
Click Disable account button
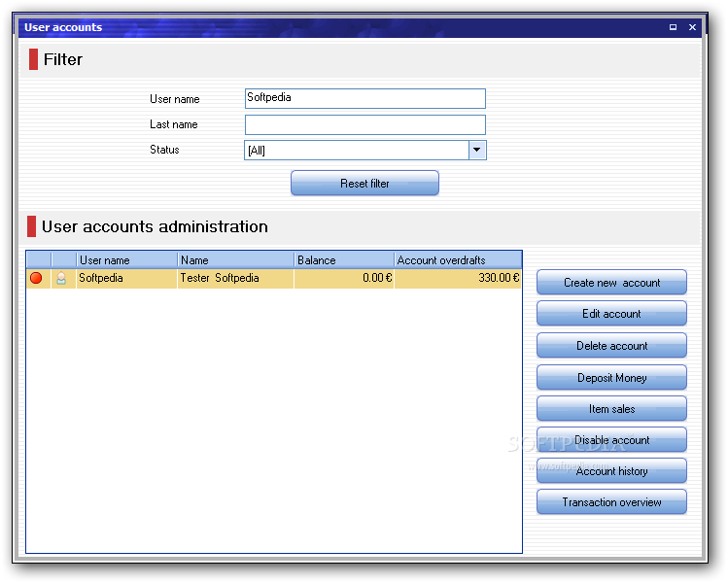611,439
